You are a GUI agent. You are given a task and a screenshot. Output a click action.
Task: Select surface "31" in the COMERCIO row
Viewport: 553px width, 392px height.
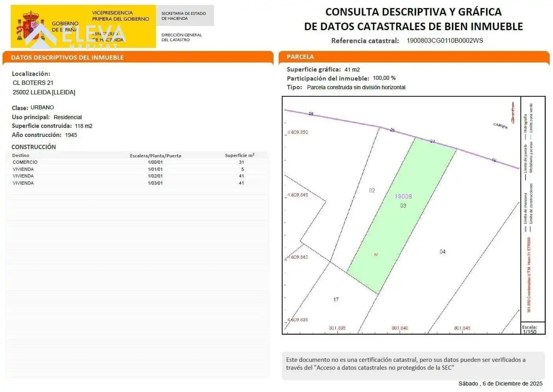[x=241, y=162]
